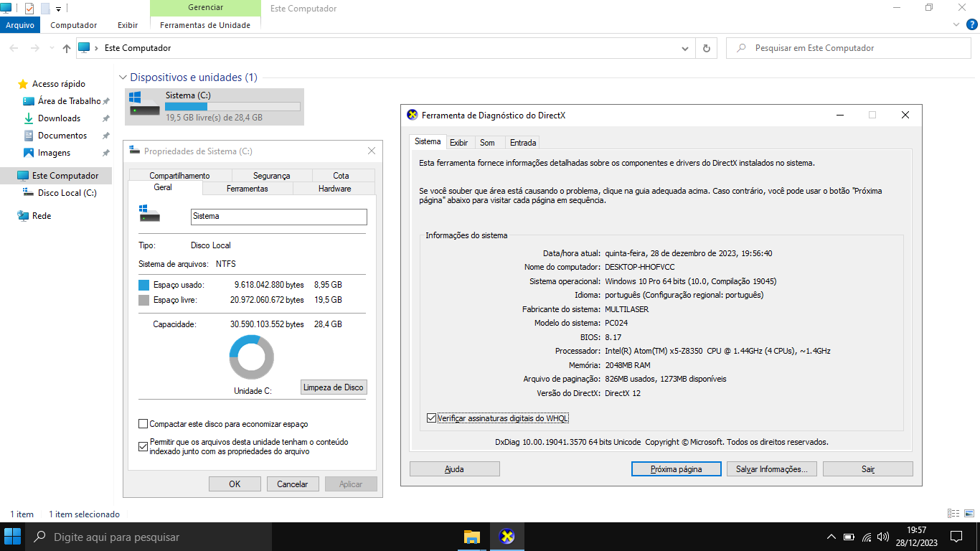Expand the address bar history dropdown
This screenshot has height=551, width=980.
pos(684,48)
